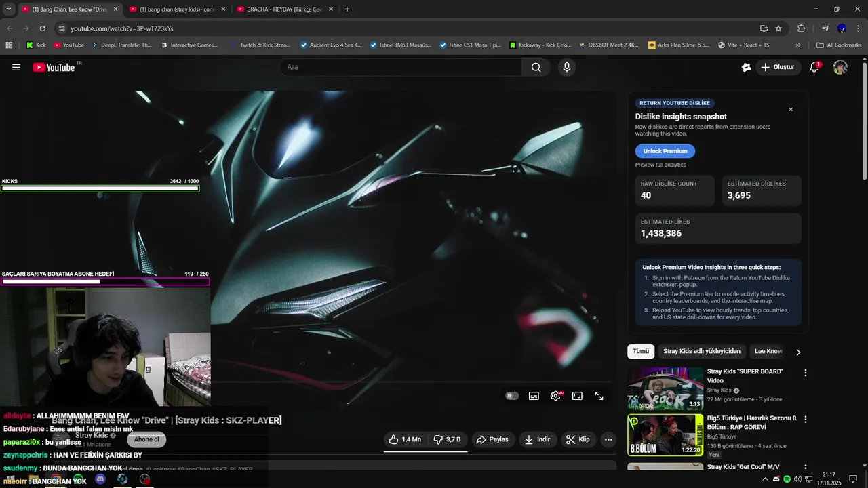Open more actions under the video
Image resolution: width=868 pixels, height=488 pixels.
point(608,439)
